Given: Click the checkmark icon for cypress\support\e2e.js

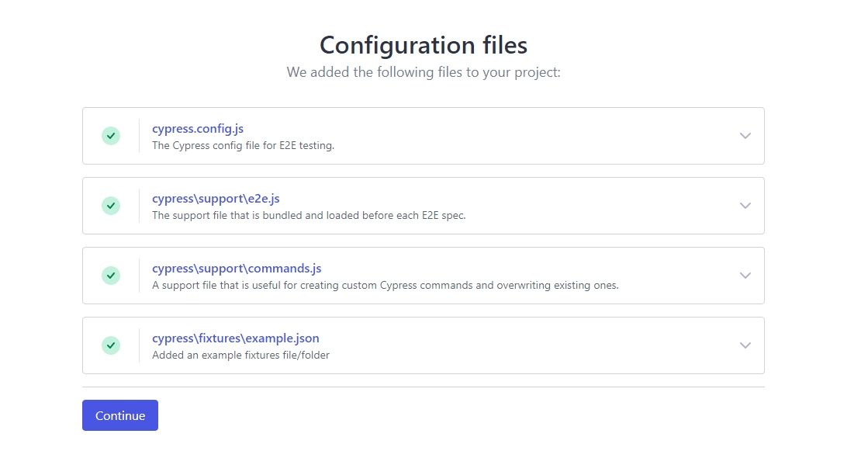Looking at the screenshot, I should coord(111,205).
